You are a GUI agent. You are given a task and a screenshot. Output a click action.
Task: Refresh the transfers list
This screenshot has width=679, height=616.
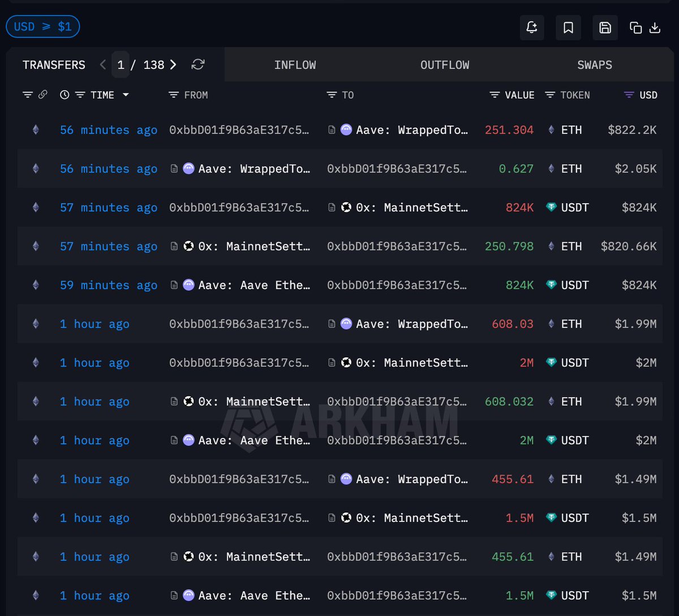(x=198, y=64)
